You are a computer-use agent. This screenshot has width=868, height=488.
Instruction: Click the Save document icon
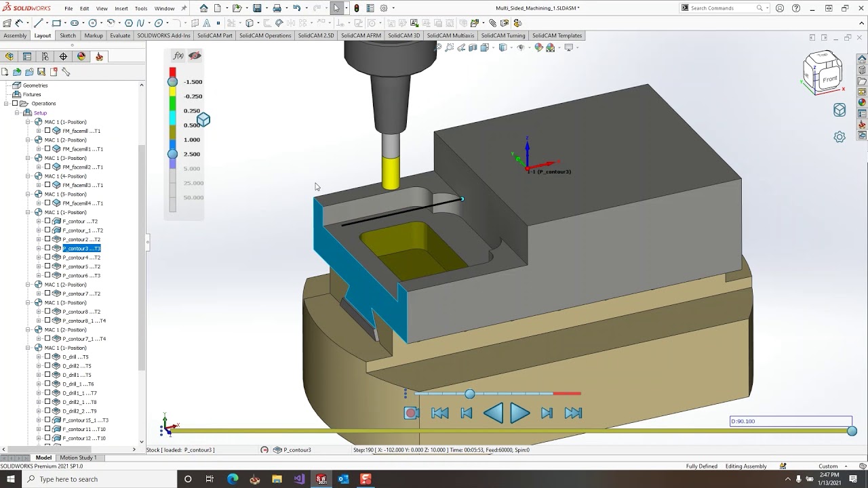(257, 8)
